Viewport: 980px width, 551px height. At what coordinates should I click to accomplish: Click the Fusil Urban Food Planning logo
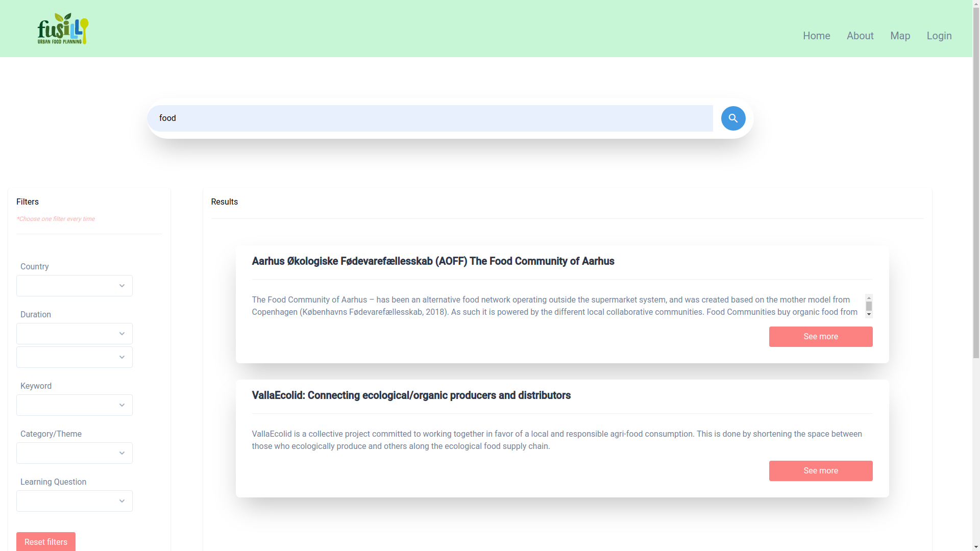[63, 28]
